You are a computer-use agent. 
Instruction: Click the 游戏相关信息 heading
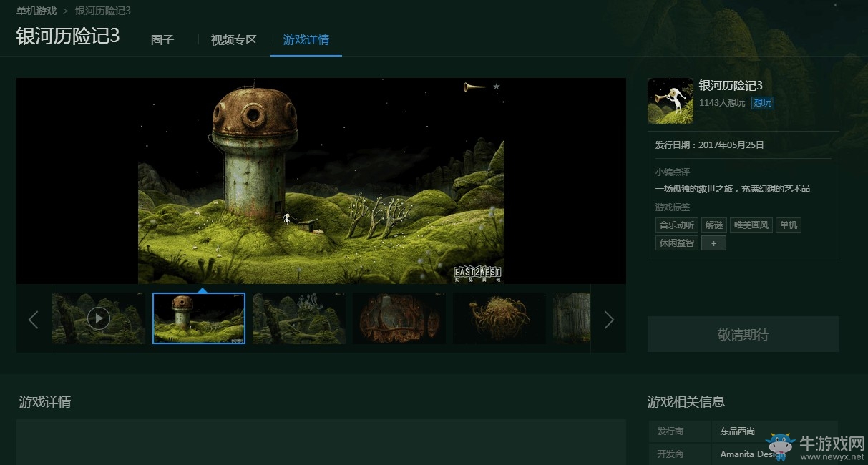(x=686, y=402)
